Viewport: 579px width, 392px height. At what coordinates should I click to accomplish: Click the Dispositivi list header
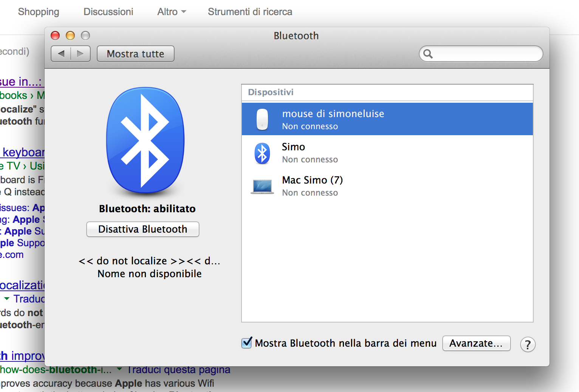pyautogui.click(x=271, y=93)
